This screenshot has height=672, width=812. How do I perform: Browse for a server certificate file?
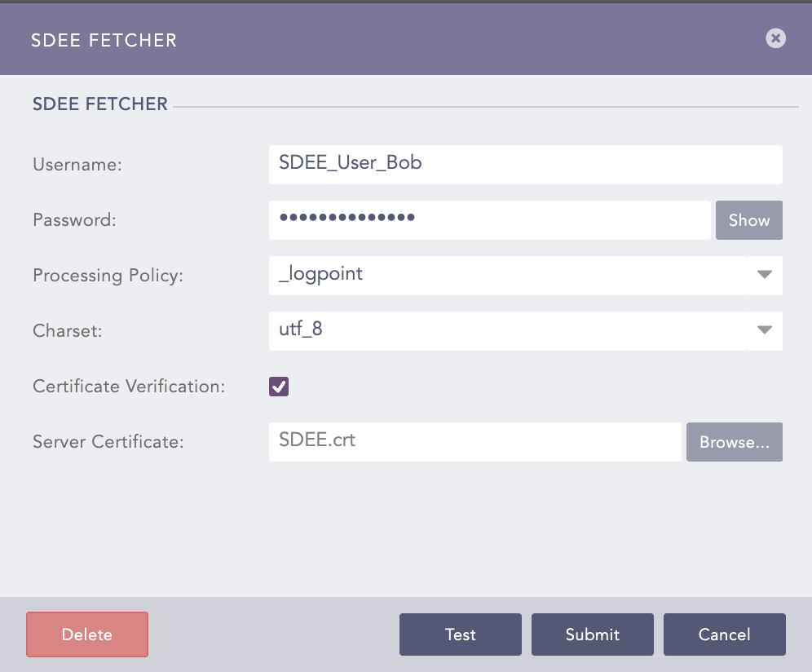(x=734, y=442)
